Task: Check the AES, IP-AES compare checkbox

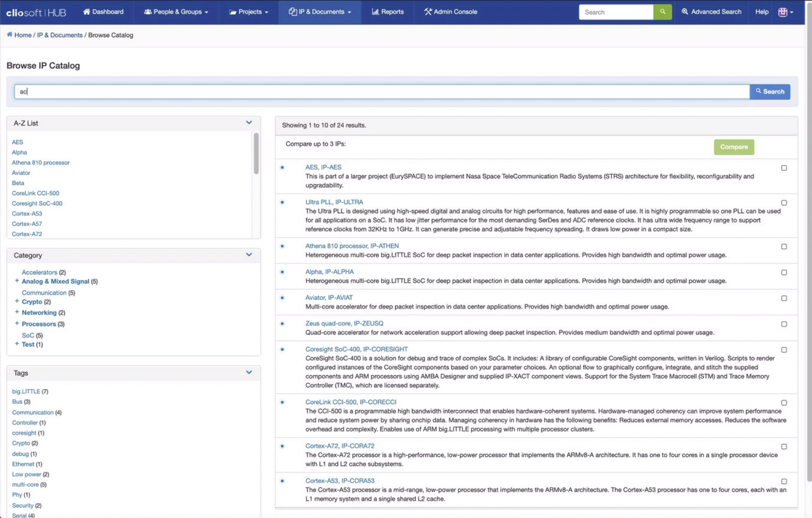Action: tap(784, 168)
